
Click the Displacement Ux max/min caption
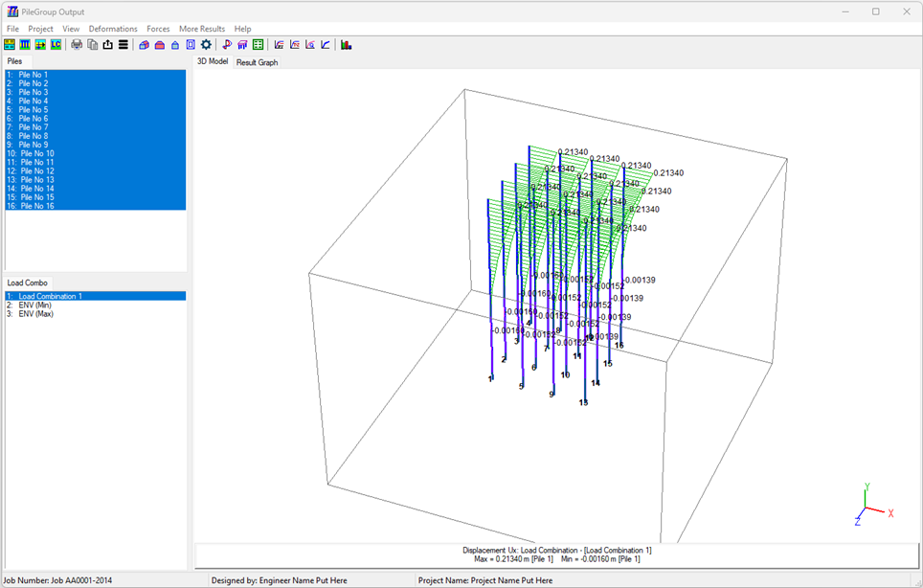[557, 554]
